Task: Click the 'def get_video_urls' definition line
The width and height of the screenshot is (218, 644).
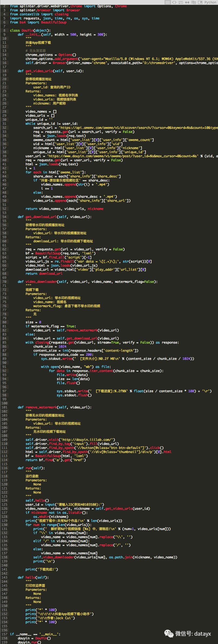Action: [51, 71]
